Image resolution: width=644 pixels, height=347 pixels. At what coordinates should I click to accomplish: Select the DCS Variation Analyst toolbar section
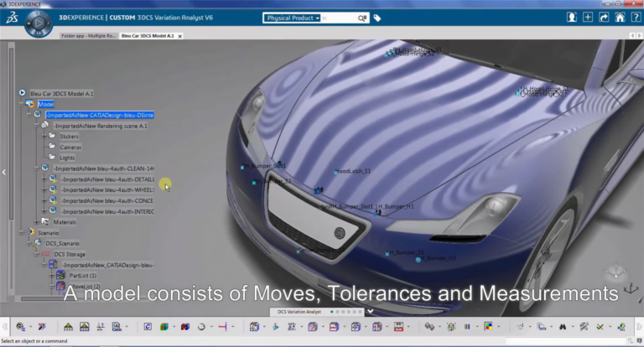299,312
